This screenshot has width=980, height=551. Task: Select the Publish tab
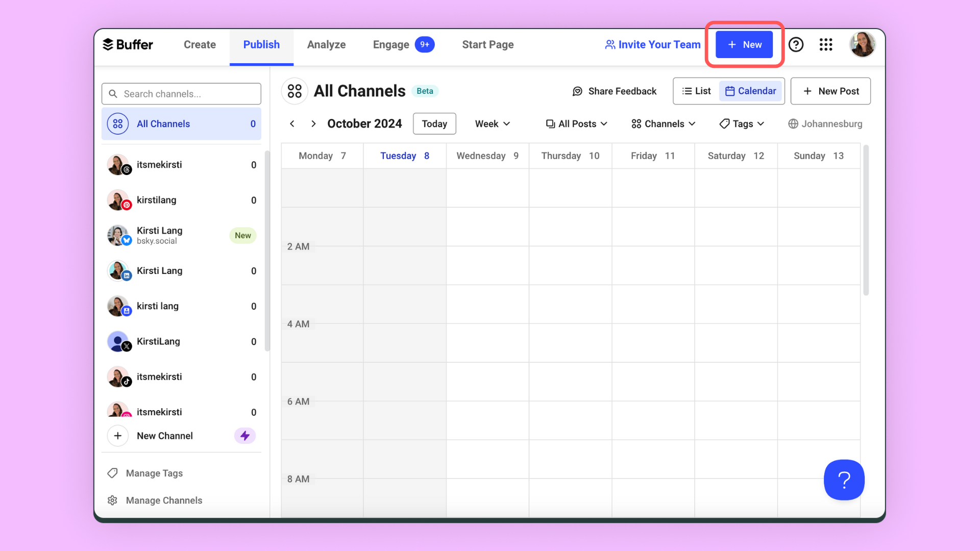point(261,44)
